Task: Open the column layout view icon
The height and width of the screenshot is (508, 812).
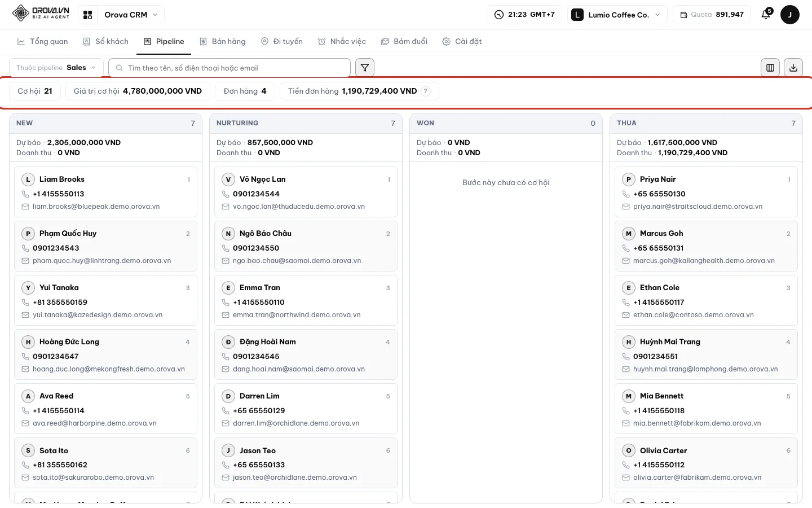Action: [x=770, y=68]
